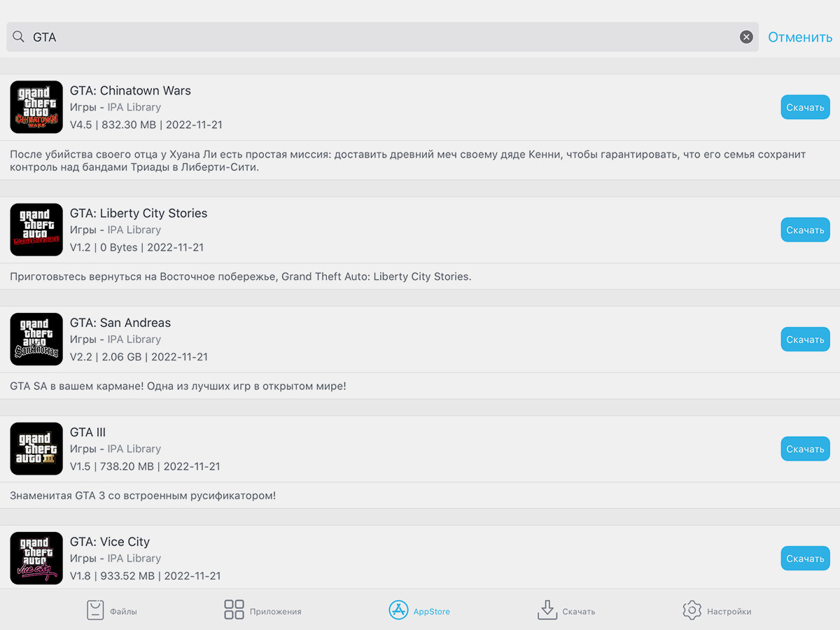This screenshot has height=630, width=840.
Task: Click version line V1.5 | 738.20 MB
Action: click(145, 466)
